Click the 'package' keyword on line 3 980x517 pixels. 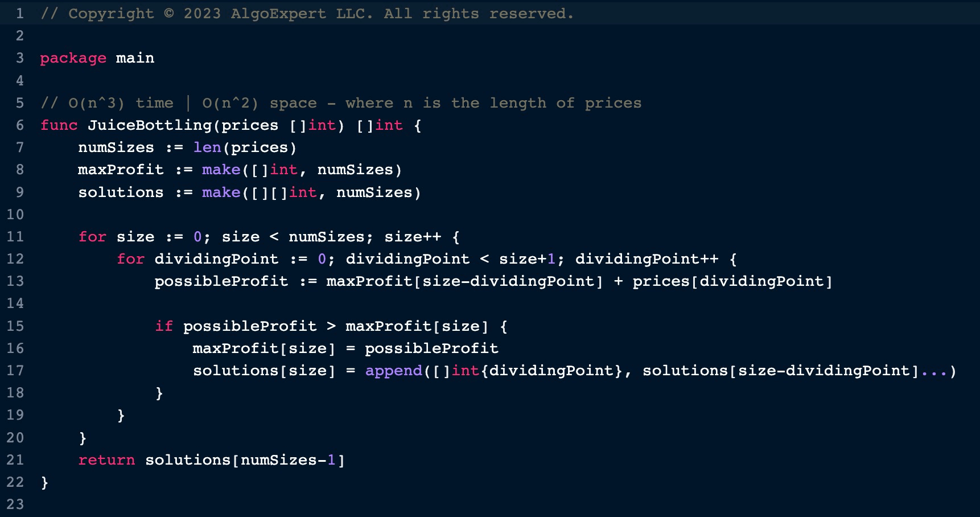73,58
